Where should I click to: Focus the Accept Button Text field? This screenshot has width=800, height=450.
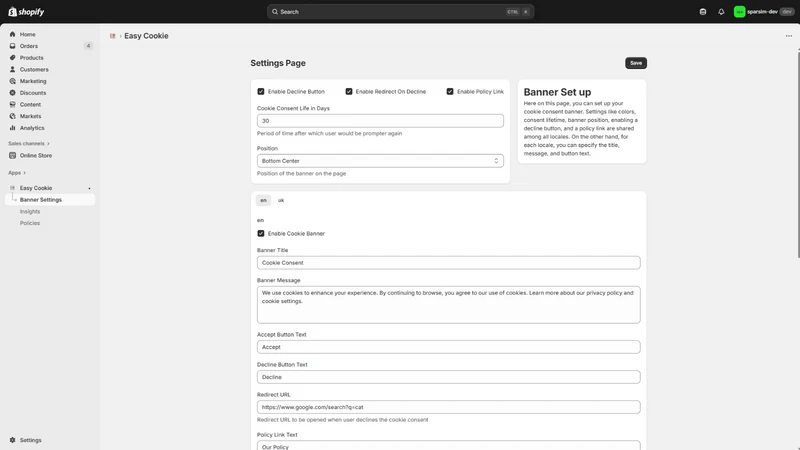click(448, 347)
